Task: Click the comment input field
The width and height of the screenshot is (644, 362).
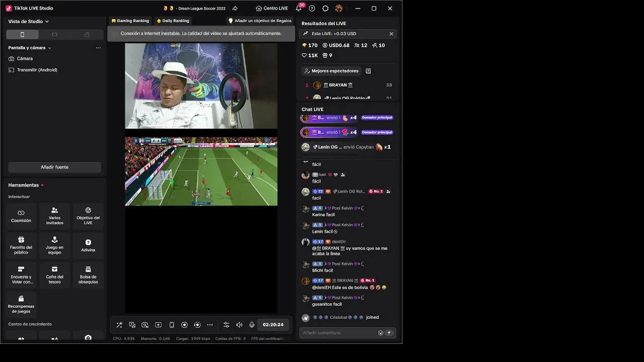Action: [x=339, y=333]
